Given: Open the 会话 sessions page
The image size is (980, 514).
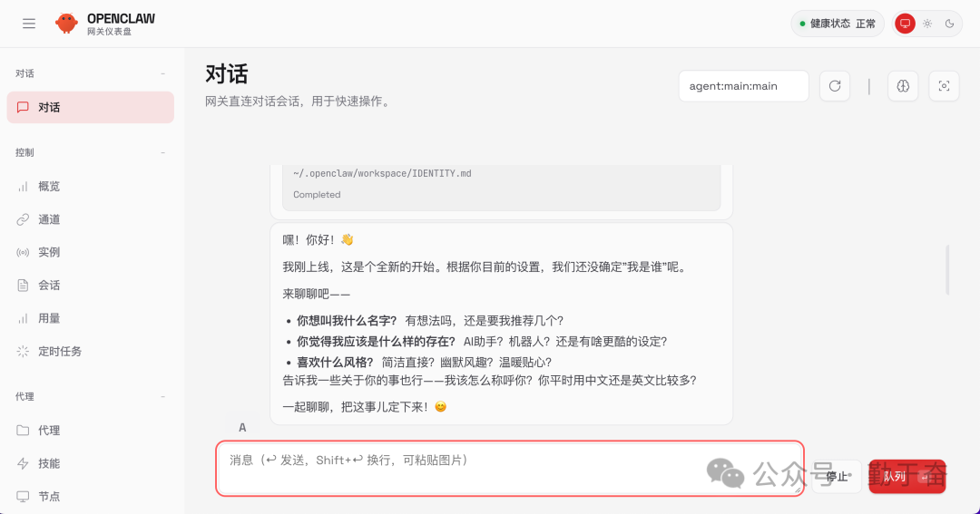Looking at the screenshot, I should (x=91, y=286).
